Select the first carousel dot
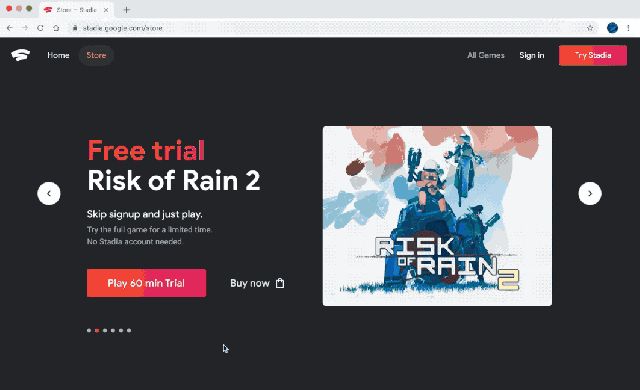Viewport: 640px width, 390px height. tap(89, 330)
